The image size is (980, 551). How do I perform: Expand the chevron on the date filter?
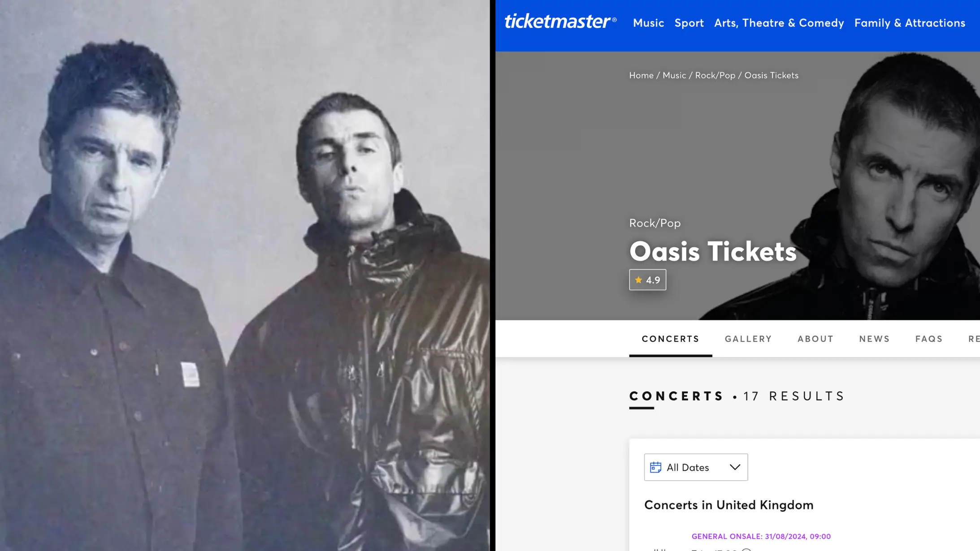[734, 467]
